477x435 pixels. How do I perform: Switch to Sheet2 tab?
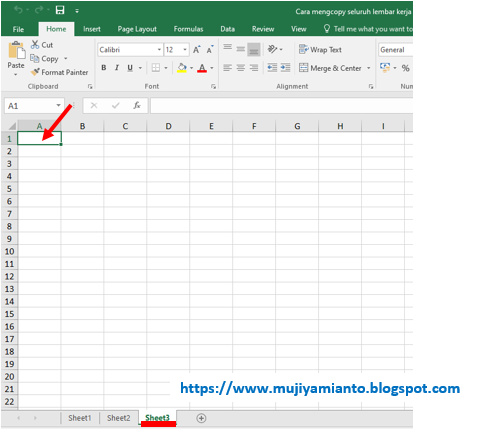coord(119,418)
